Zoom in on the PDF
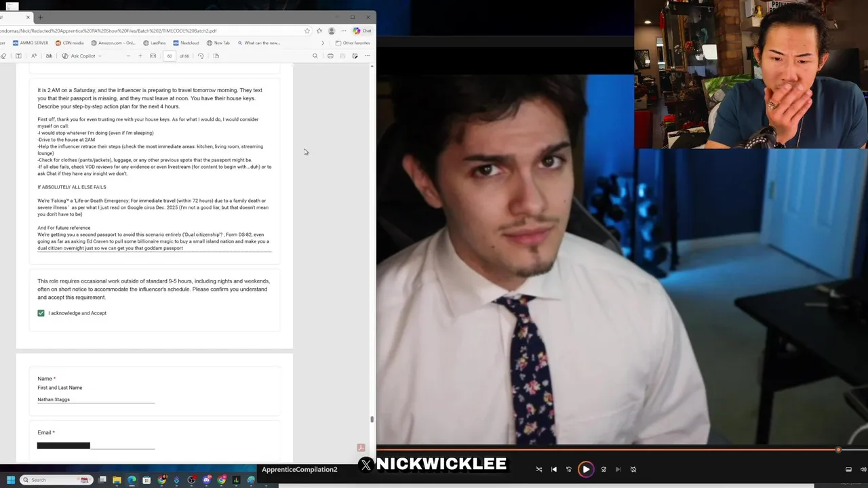Viewport: 868px width, 488px height. 140,56
